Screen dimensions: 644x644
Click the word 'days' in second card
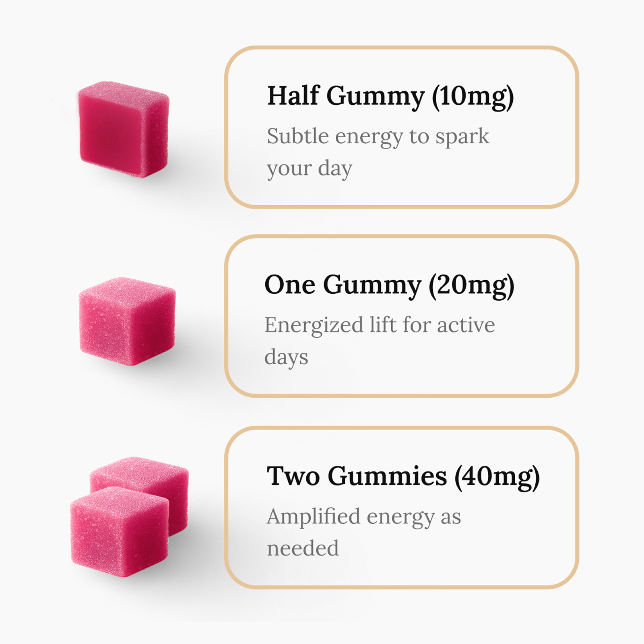[x=286, y=357]
